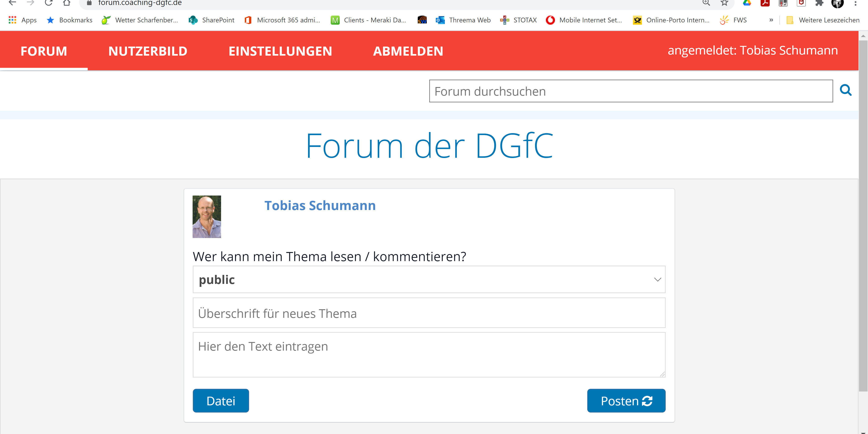Show hidden bookmarks overflow chevron

[771, 20]
